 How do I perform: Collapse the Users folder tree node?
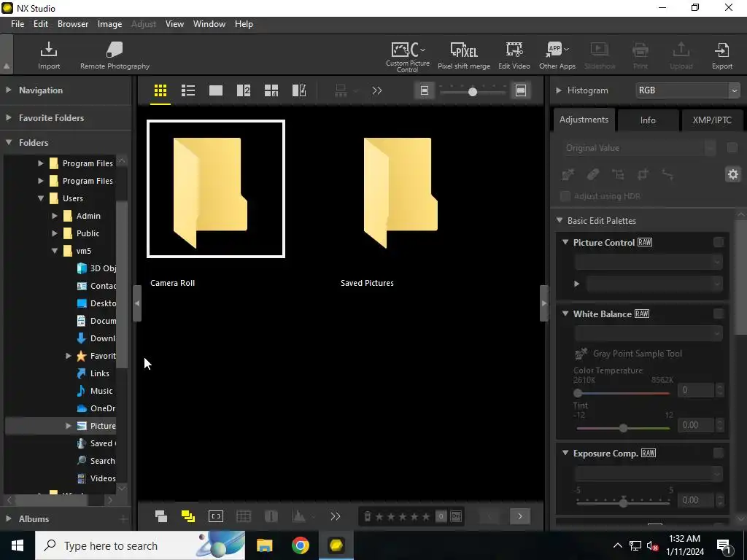pos(41,198)
